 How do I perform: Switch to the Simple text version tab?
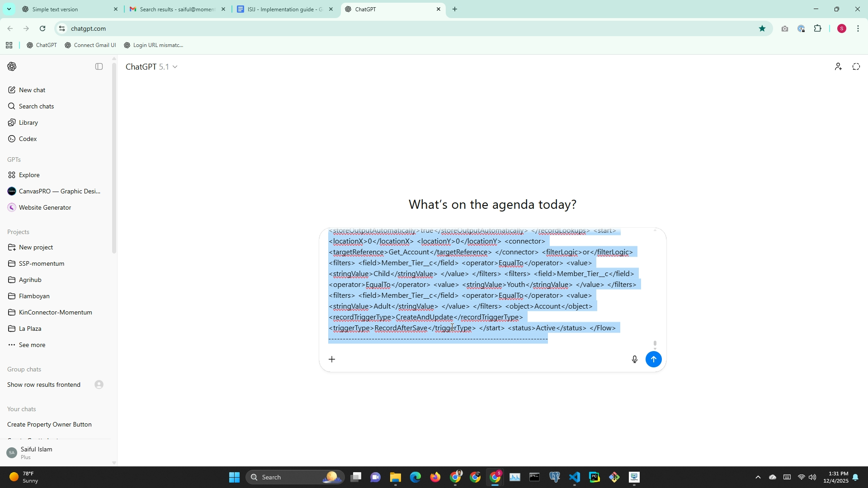pyautogui.click(x=68, y=9)
